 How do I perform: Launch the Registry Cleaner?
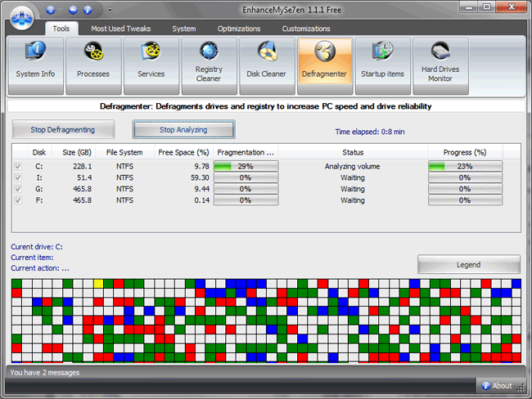tap(209, 65)
